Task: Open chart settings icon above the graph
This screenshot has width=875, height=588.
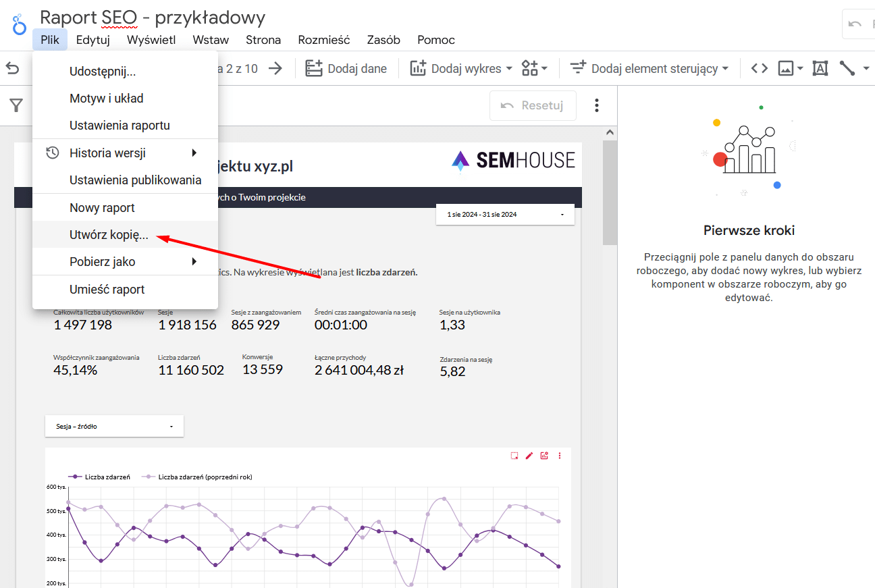Action: pyautogui.click(x=544, y=456)
